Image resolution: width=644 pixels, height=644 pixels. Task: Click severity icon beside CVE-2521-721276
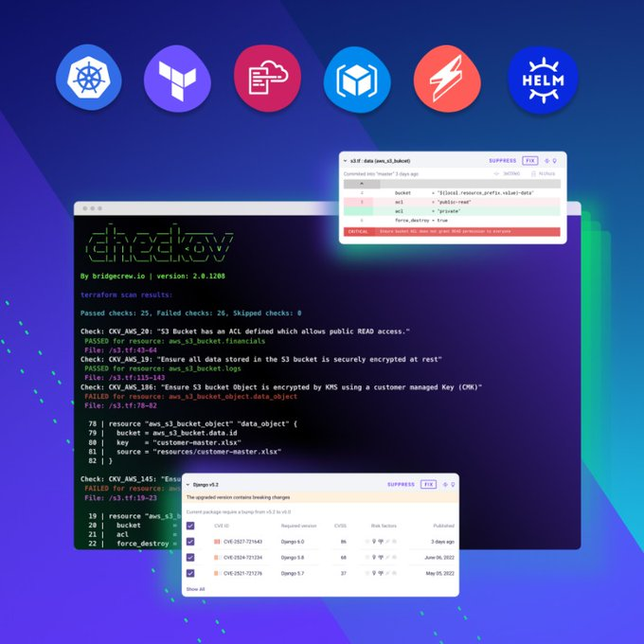coord(217,573)
